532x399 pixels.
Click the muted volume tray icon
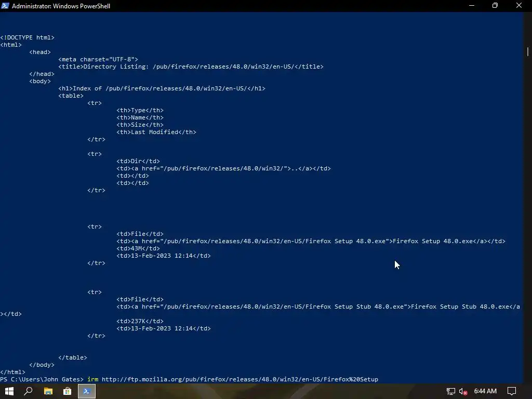point(463,391)
